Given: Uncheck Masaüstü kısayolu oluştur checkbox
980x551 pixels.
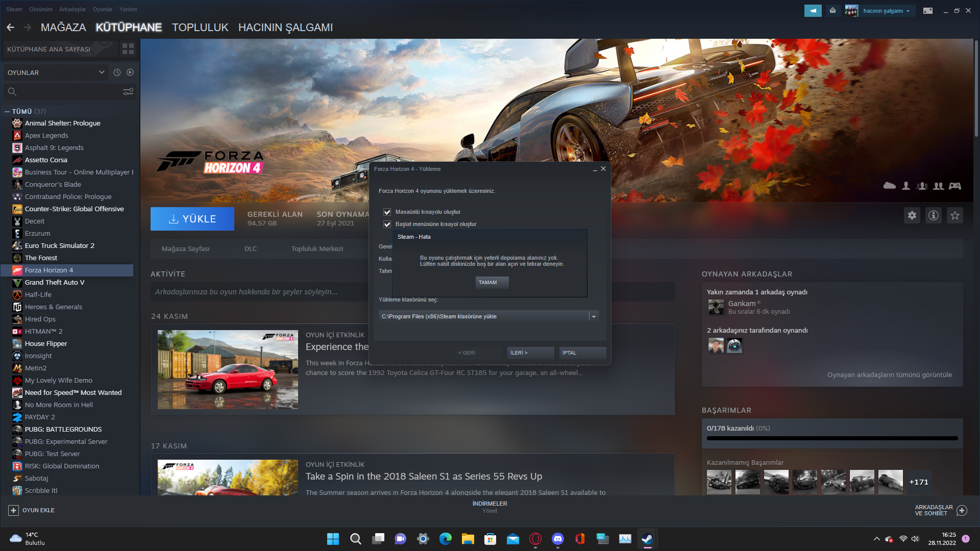Looking at the screenshot, I should 387,212.
